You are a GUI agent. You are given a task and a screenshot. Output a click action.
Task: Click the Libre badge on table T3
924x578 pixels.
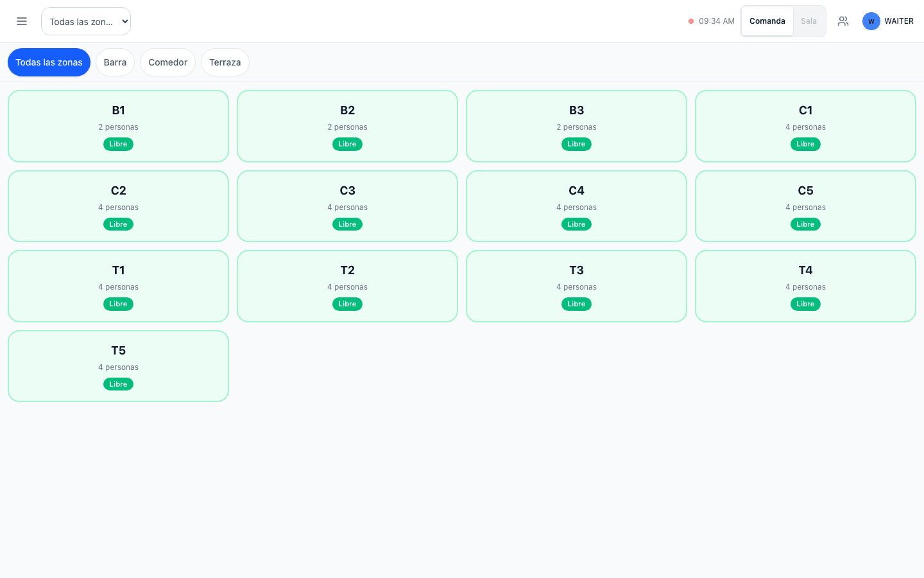coord(576,304)
